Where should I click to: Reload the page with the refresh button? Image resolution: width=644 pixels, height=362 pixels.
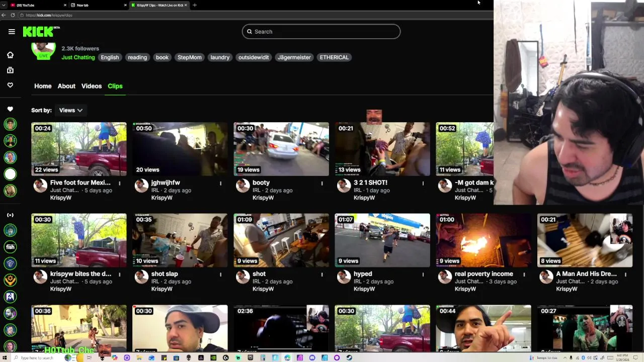click(13, 15)
